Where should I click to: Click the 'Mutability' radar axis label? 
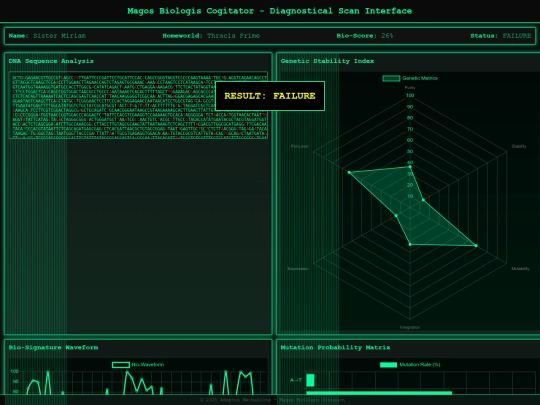[520, 269]
